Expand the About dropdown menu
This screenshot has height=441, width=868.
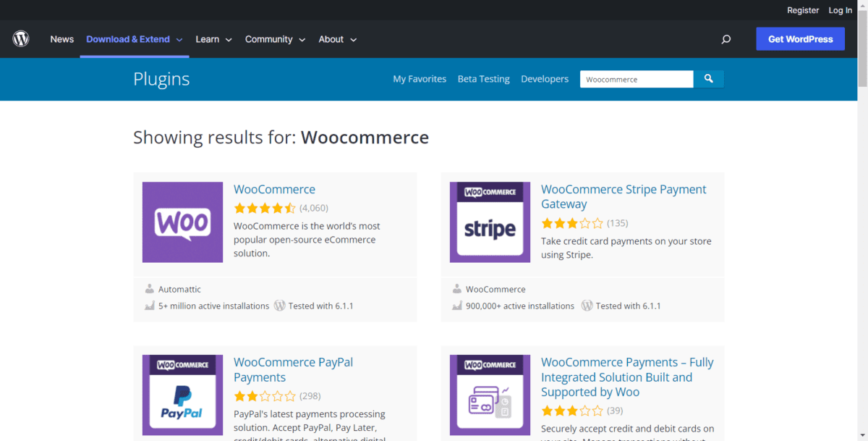tap(338, 39)
